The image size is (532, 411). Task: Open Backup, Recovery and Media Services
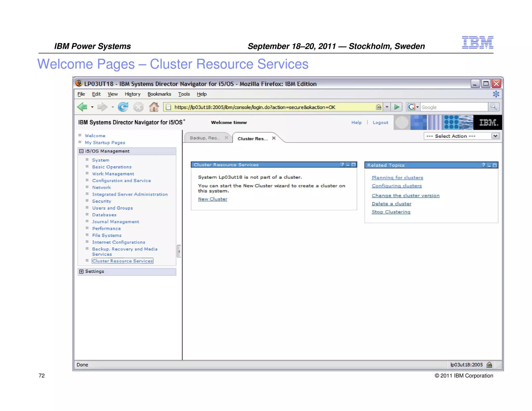point(125,251)
